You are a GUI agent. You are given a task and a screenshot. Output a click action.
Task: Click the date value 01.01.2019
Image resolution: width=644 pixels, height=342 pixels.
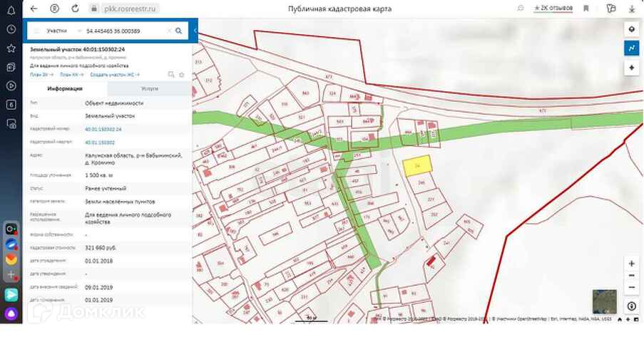coord(98,300)
